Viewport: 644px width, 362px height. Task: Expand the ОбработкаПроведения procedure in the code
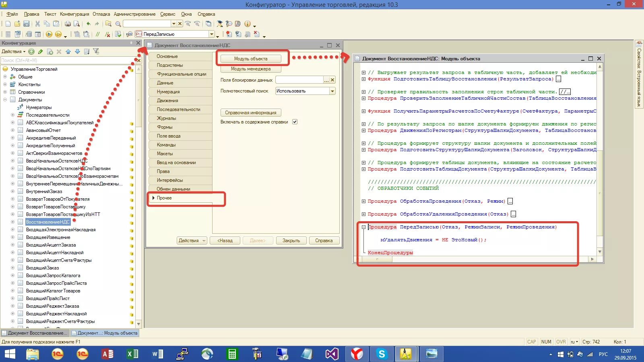point(363,201)
